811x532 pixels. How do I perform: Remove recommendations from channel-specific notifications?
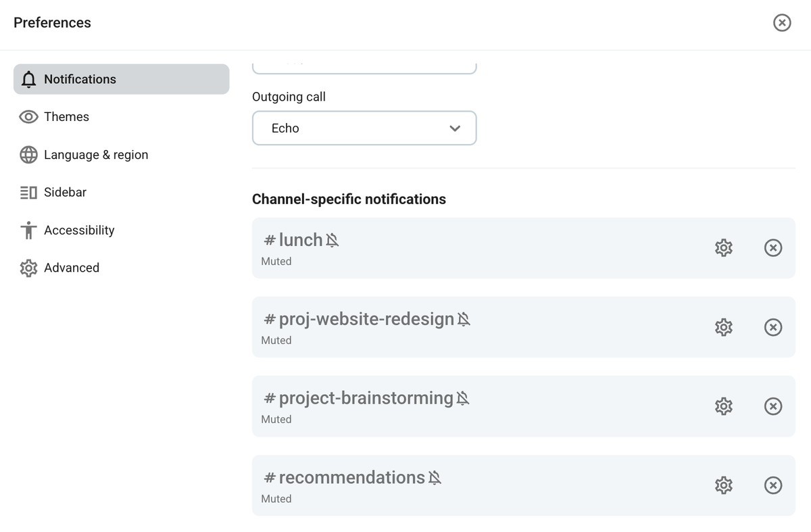click(773, 485)
